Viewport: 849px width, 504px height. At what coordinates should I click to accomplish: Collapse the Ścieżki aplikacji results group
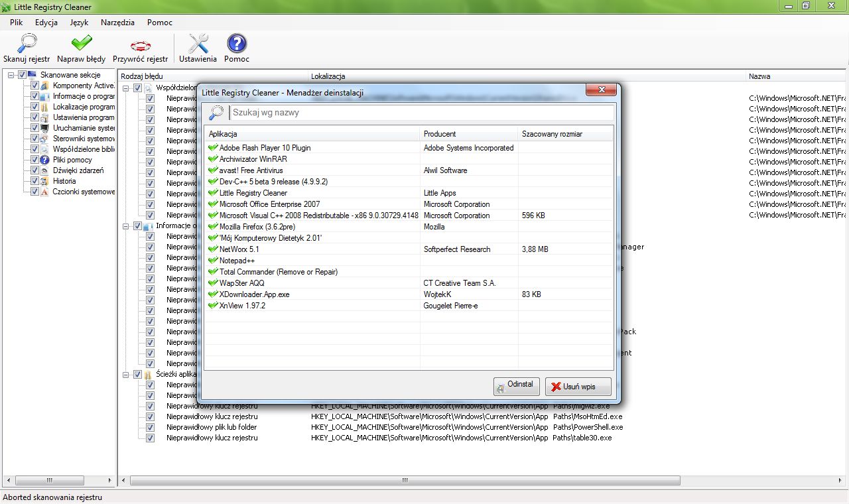pyautogui.click(x=126, y=375)
